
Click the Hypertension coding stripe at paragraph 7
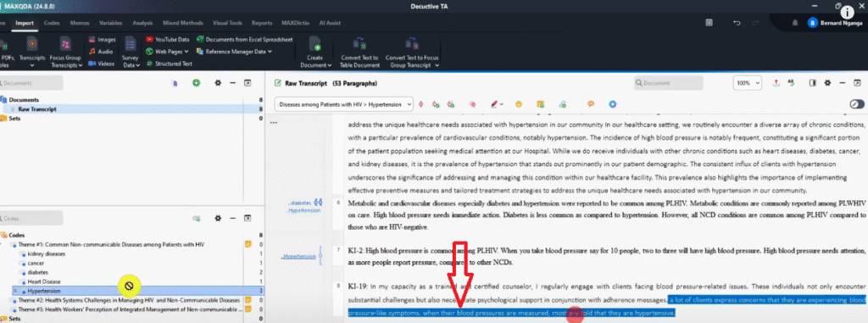(x=320, y=257)
